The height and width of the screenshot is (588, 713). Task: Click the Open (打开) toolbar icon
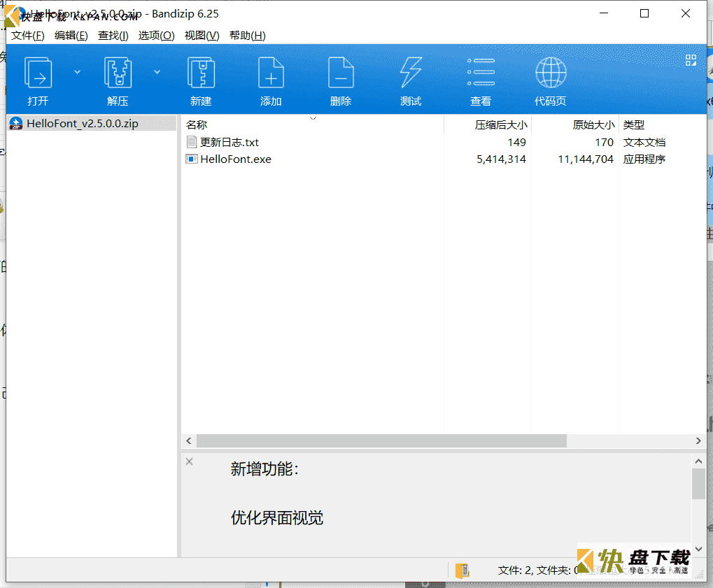click(x=38, y=72)
